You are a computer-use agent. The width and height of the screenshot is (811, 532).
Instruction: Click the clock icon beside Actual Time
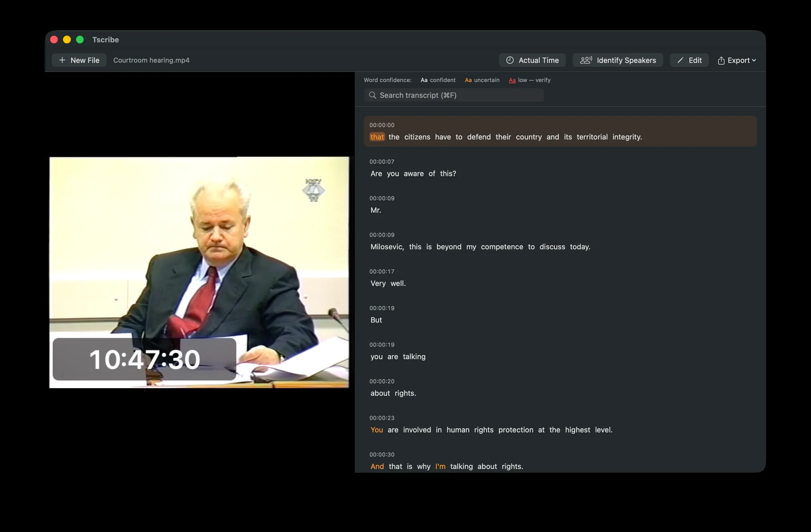510,60
